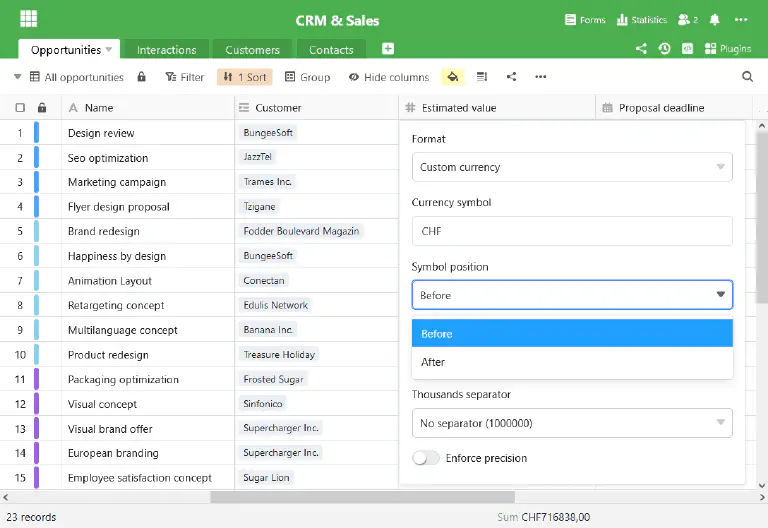768x528 pixels.
Task: Open the view toolbar more-options dots
Action: click(541, 76)
